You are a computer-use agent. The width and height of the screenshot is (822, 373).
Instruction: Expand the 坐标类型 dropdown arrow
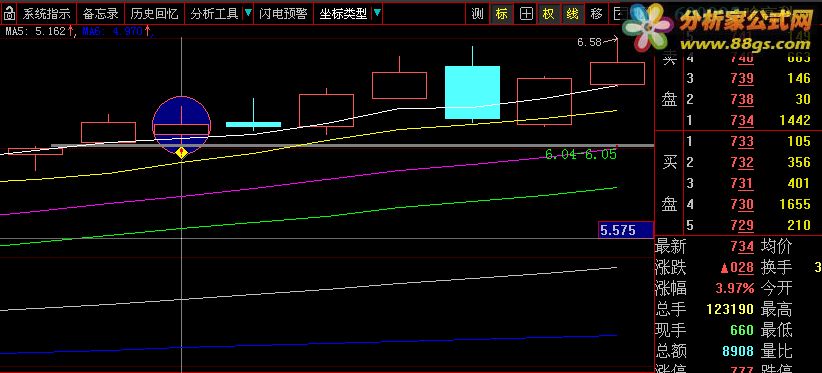click(x=377, y=13)
